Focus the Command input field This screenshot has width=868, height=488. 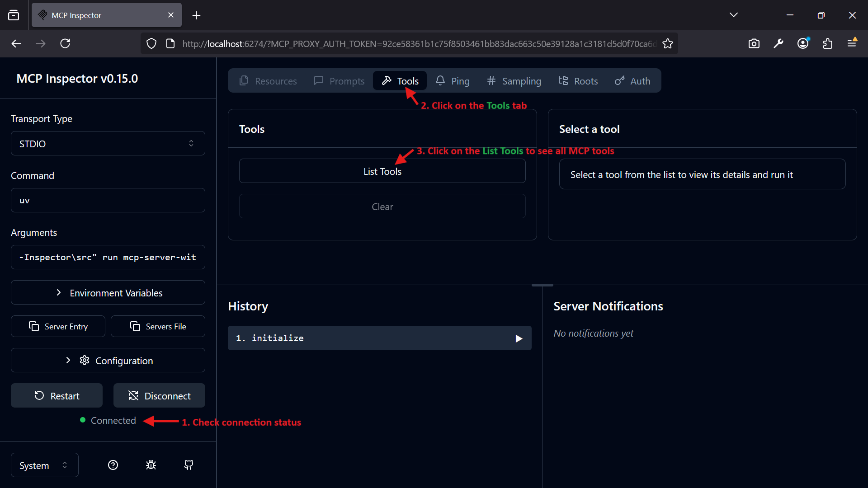108,200
